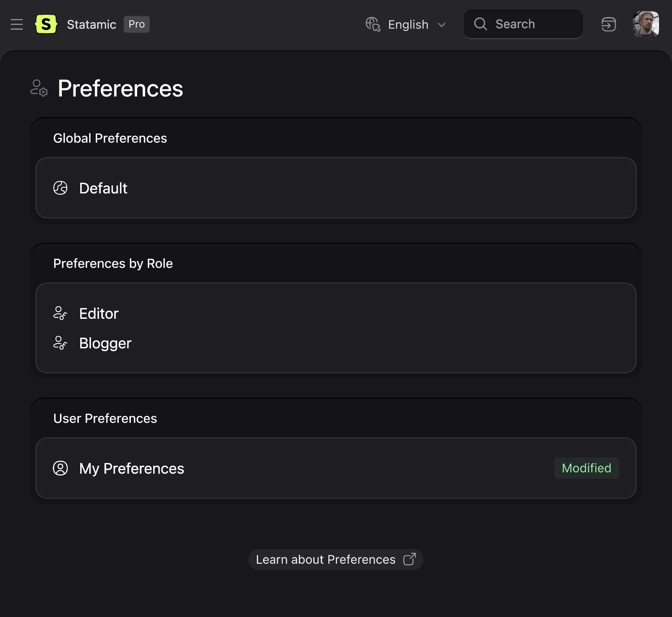Select the Blogger role preferences
This screenshot has height=617, width=672.
(x=105, y=343)
